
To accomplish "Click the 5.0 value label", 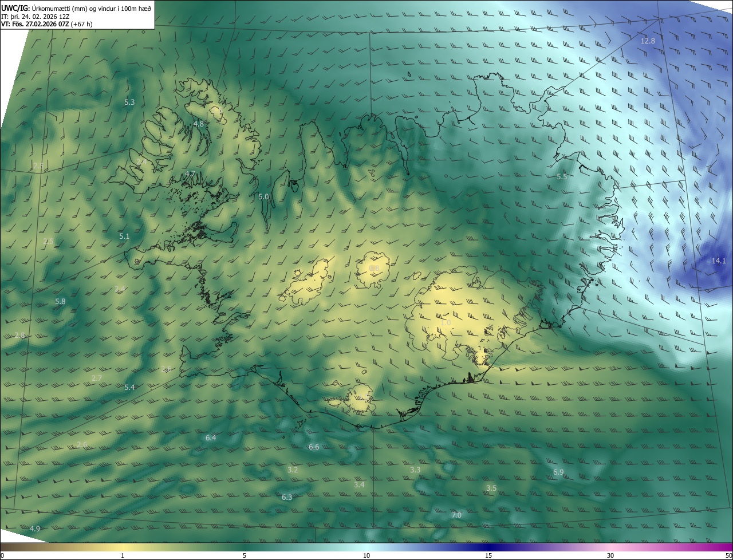I will [x=263, y=196].
